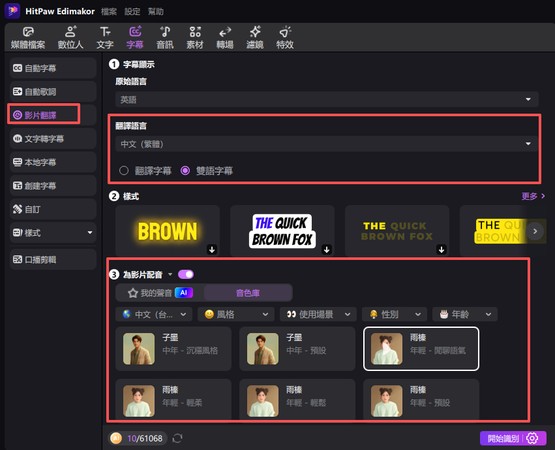555x450 pixels.
Task: Select the 翻譯字幕 radio option
Action: 124,171
